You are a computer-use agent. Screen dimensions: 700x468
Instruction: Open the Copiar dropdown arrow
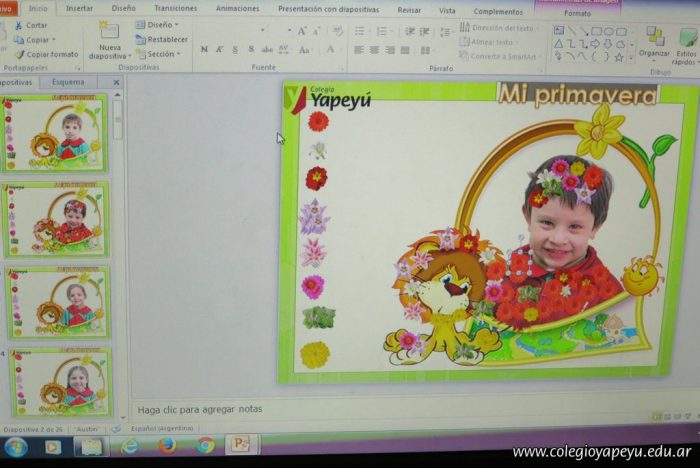[x=53, y=40]
